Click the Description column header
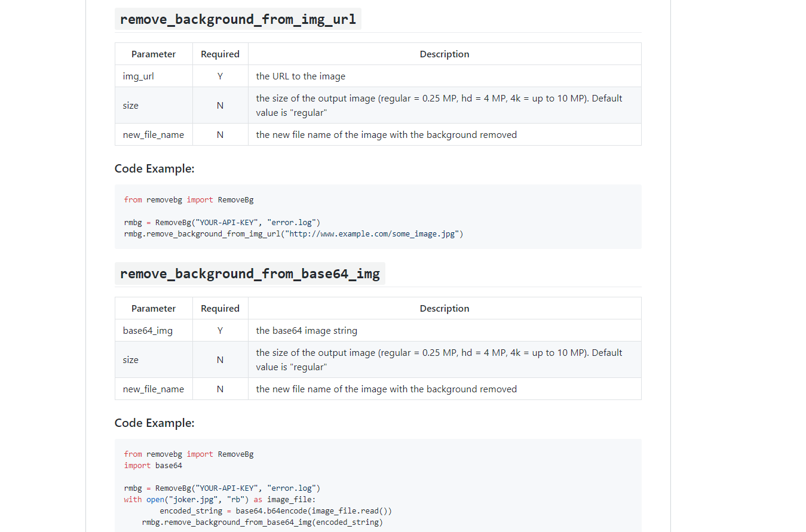The height and width of the screenshot is (532, 806). [444, 54]
